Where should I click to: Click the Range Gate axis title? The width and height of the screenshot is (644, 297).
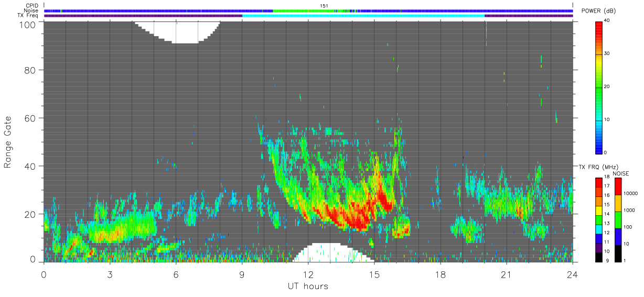(x=8, y=141)
